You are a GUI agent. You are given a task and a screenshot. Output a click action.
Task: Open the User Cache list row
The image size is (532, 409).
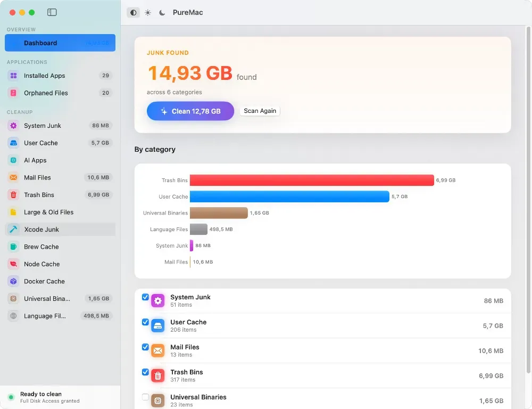coord(323,325)
